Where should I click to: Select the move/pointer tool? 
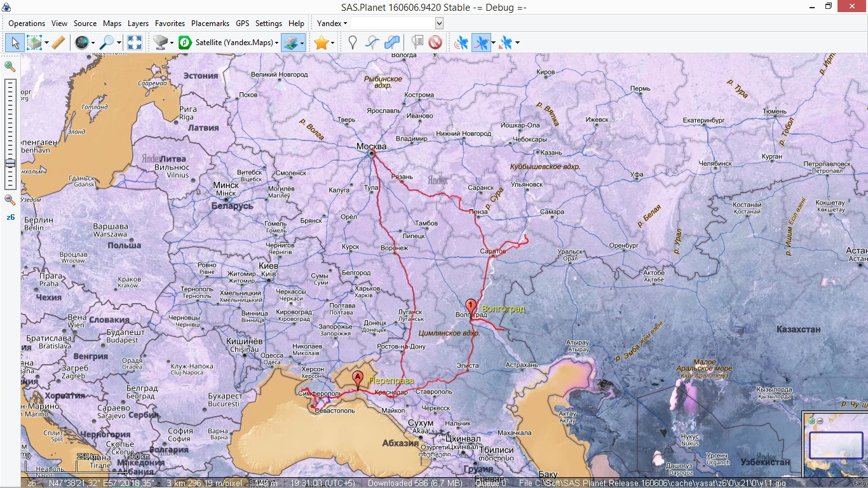click(x=15, y=43)
